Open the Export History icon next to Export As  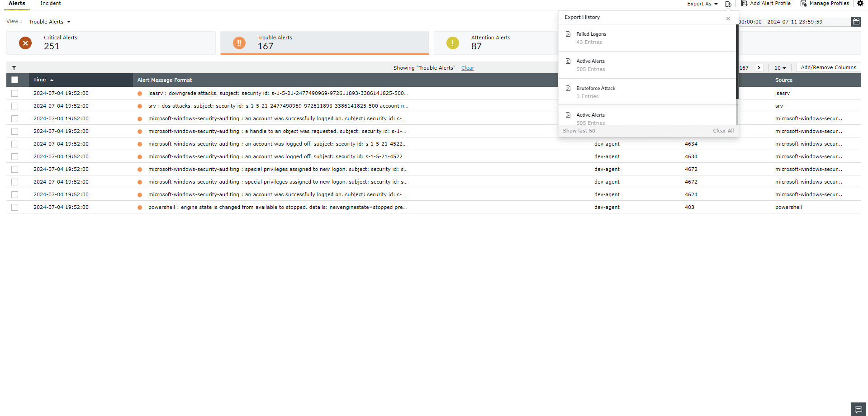728,4
